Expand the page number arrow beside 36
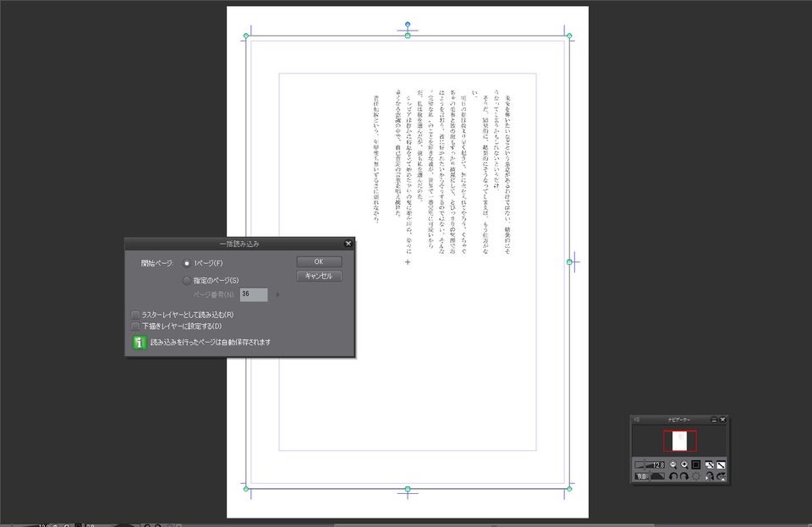Viewport: 812px width, 527px height. [x=277, y=294]
